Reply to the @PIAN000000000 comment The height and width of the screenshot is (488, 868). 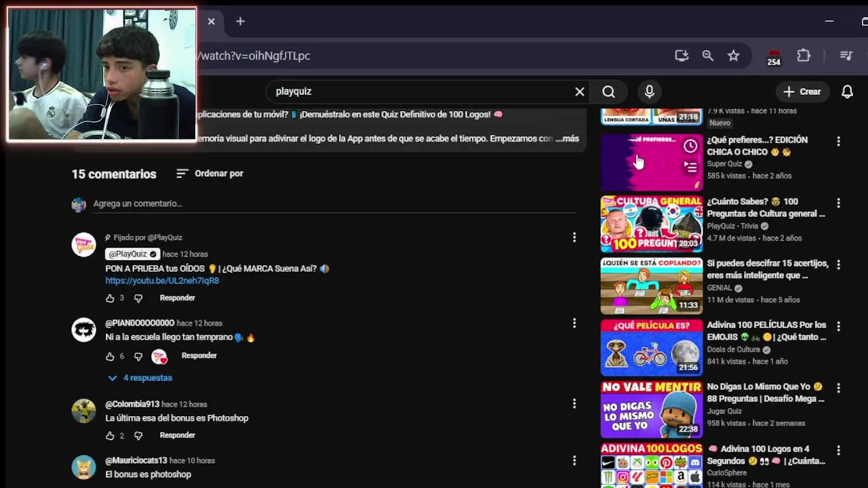[199, 356]
